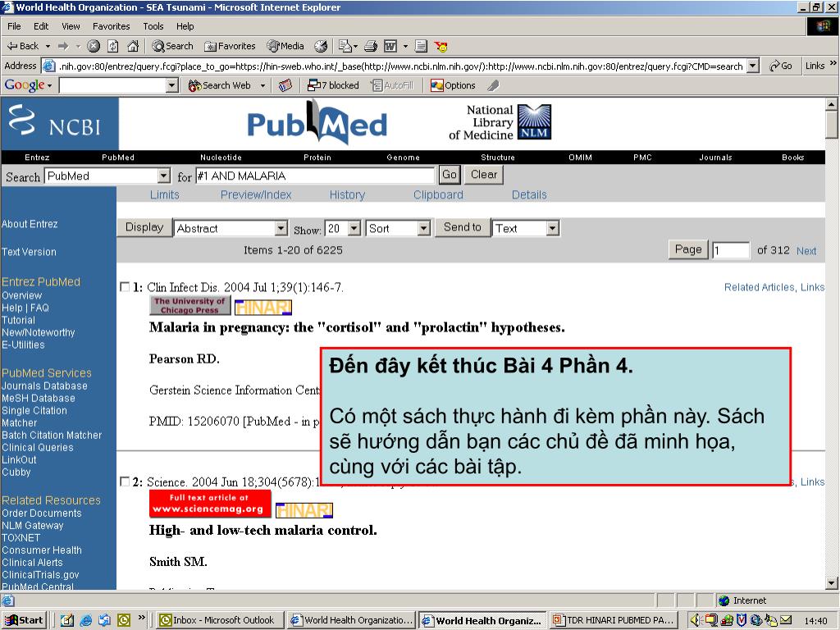
Task: Open the Favorites menu
Action: (x=111, y=26)
